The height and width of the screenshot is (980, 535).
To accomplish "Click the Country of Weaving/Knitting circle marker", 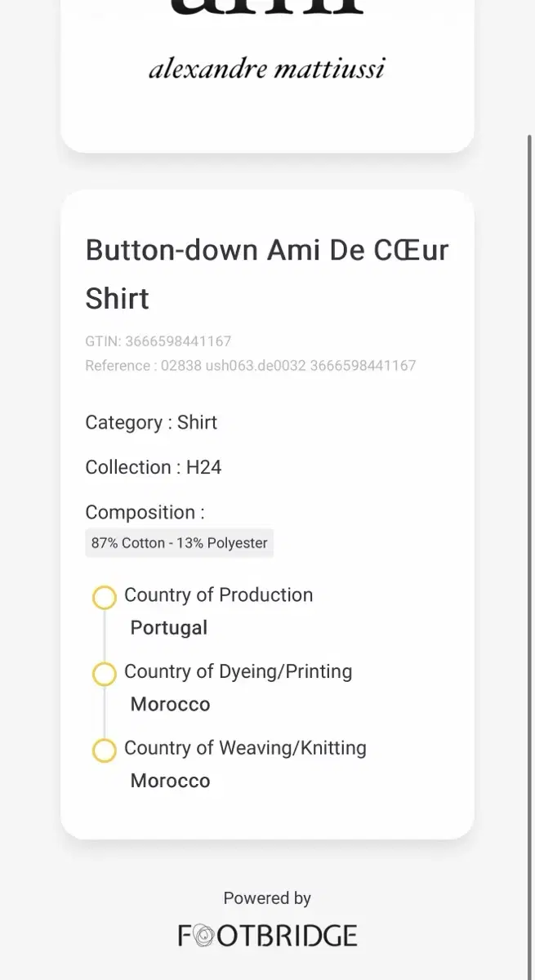I will coord(105,751).
